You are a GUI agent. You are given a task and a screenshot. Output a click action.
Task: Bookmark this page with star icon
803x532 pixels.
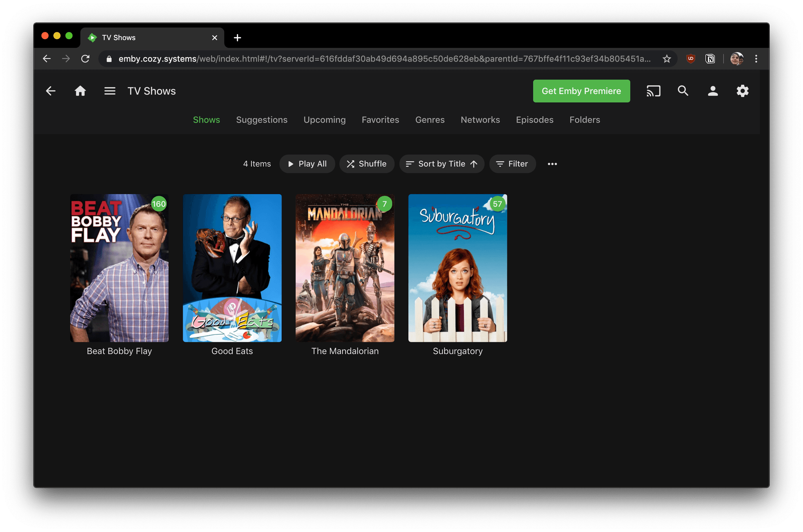pos(667,59)
